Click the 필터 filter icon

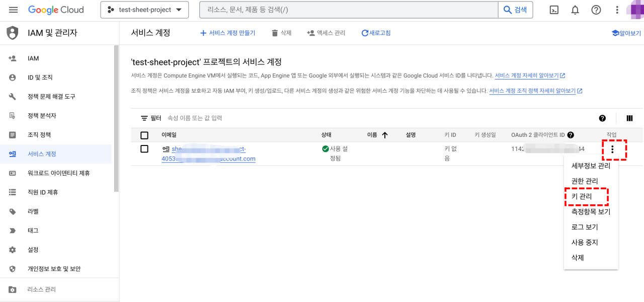tap(144, 118)
